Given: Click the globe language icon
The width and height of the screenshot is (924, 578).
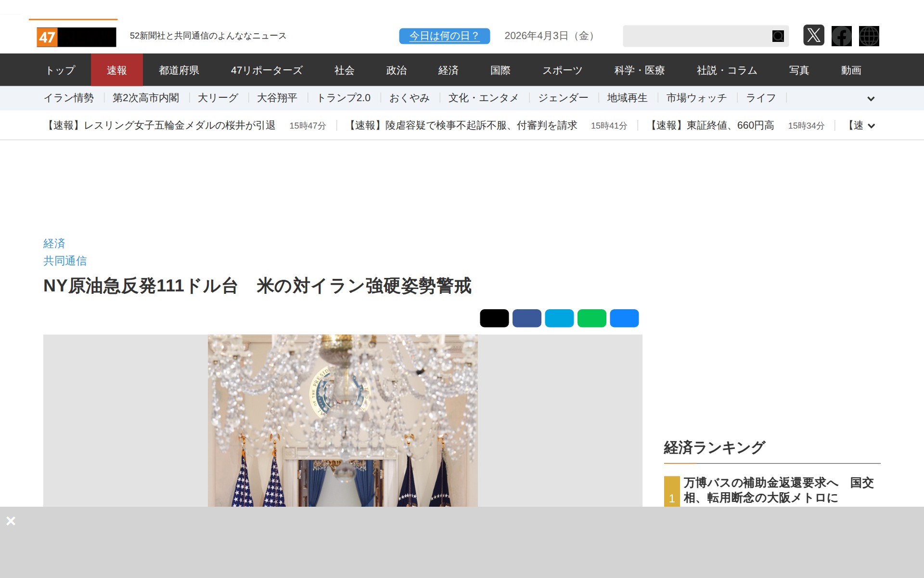Looking at the screenshot, I should [869, 36].
